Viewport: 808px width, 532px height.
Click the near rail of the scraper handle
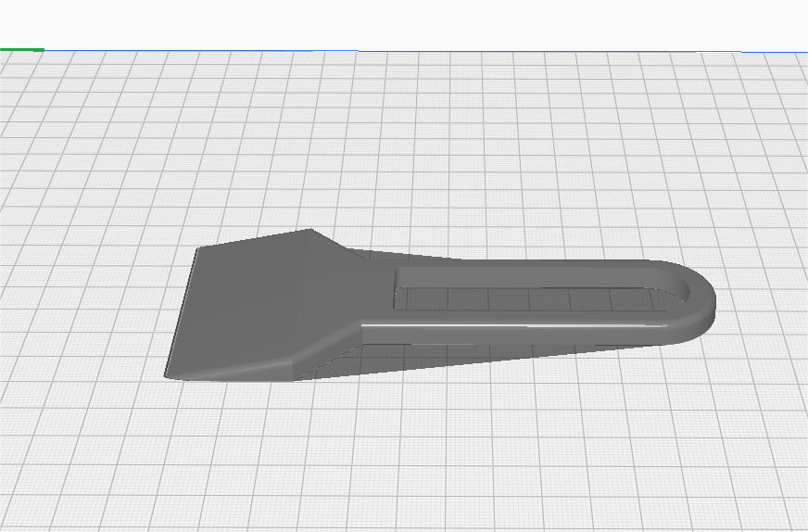coord(519,330)
